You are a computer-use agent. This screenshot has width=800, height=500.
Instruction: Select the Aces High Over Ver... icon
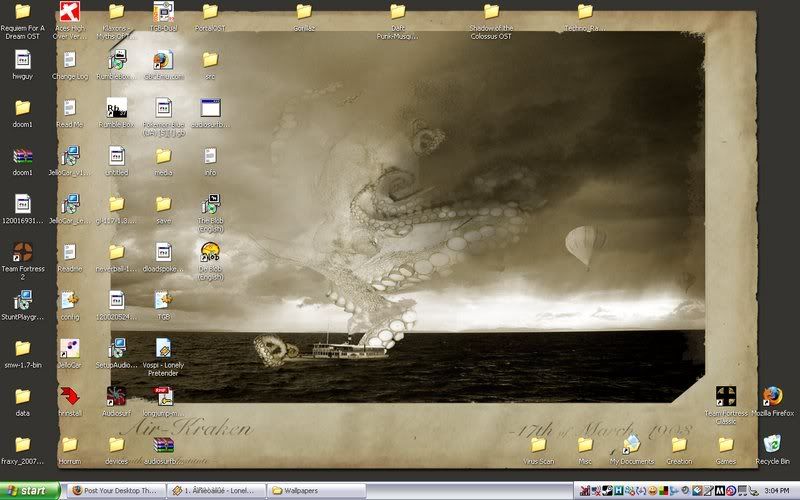pyautogui.click(x=69, y=12)
